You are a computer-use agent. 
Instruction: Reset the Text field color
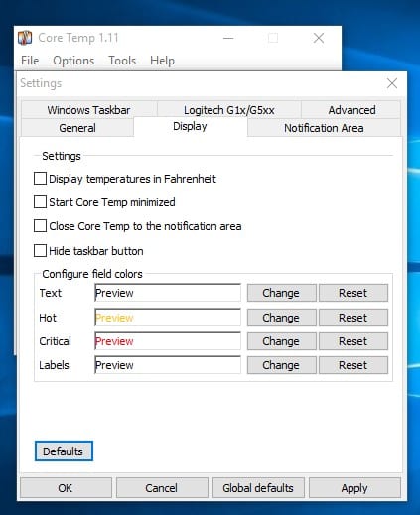[353, 293]
